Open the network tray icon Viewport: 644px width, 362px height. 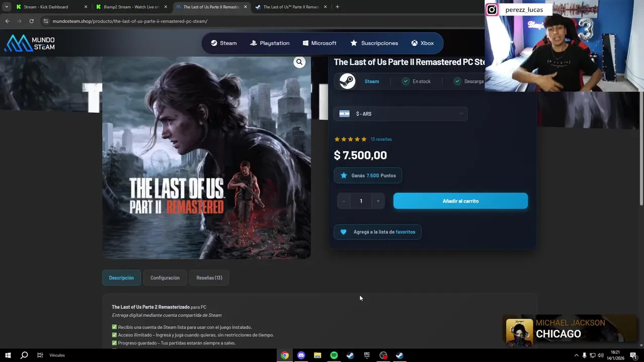click(592, 355)
